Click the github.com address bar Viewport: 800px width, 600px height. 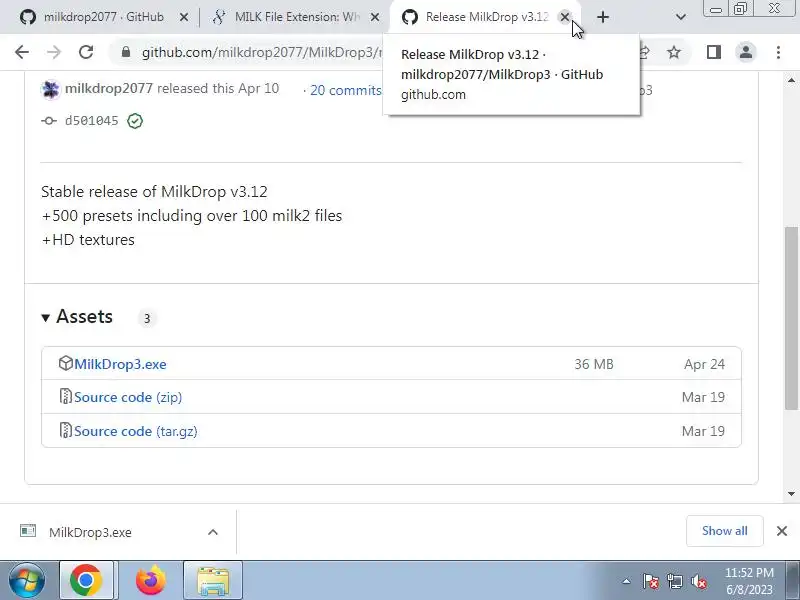[x=260, y=52]
